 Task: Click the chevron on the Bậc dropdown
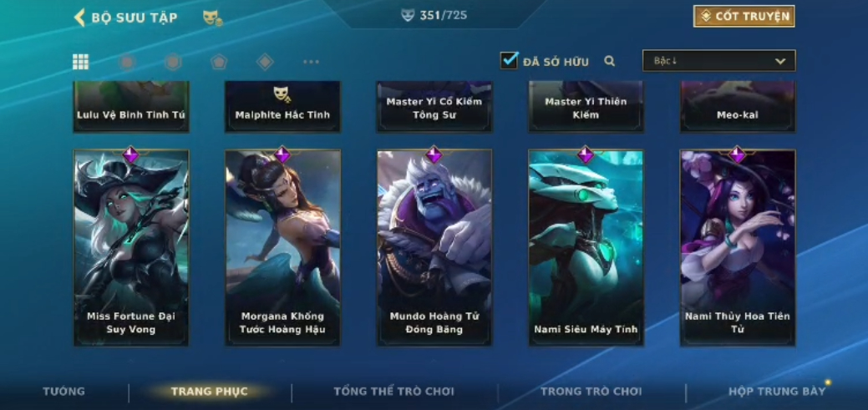(x=780, y=62)
